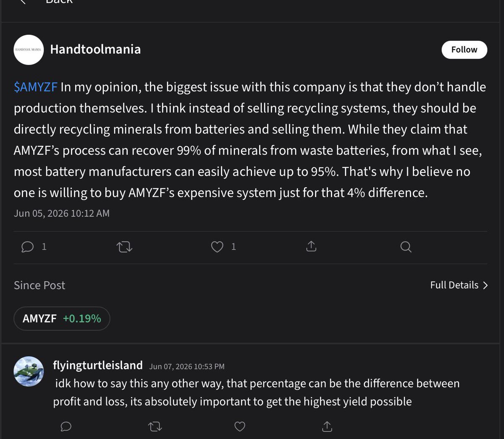Select the Jun 05, 2026 post timestamp
Image resolution: width=504 pixels, height=439 pixels.
62,213
